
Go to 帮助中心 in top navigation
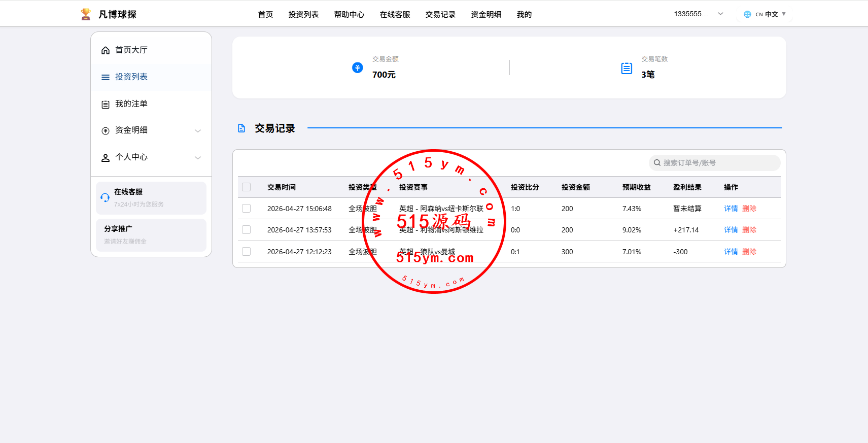pos(349,15)
